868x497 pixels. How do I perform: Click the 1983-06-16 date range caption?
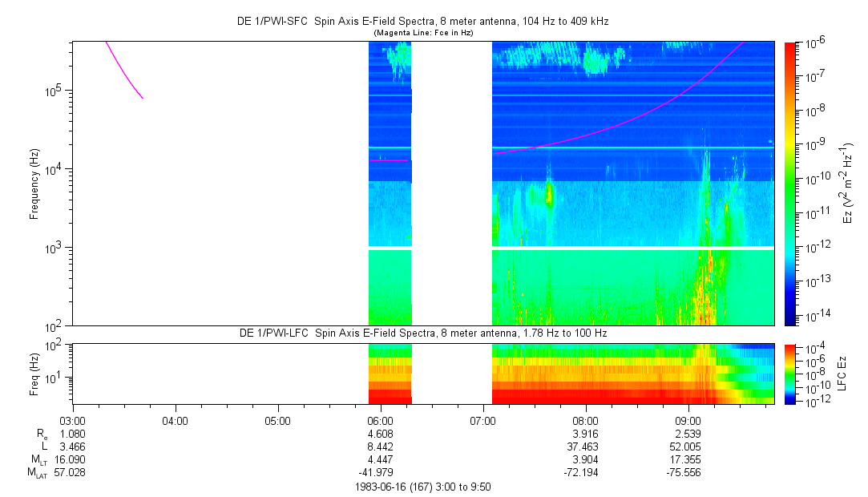424,487
